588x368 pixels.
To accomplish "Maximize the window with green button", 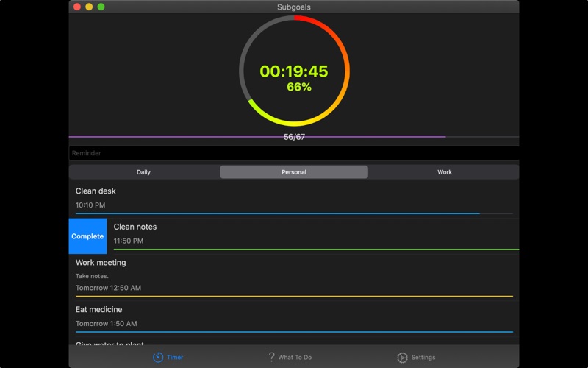I will click(x=101, y=7).
